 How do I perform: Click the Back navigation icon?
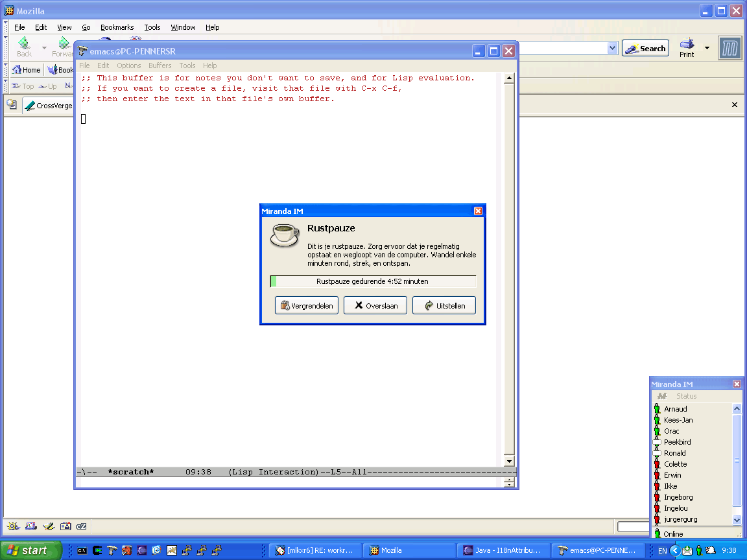pyautogui.click(x=24, y=47)
